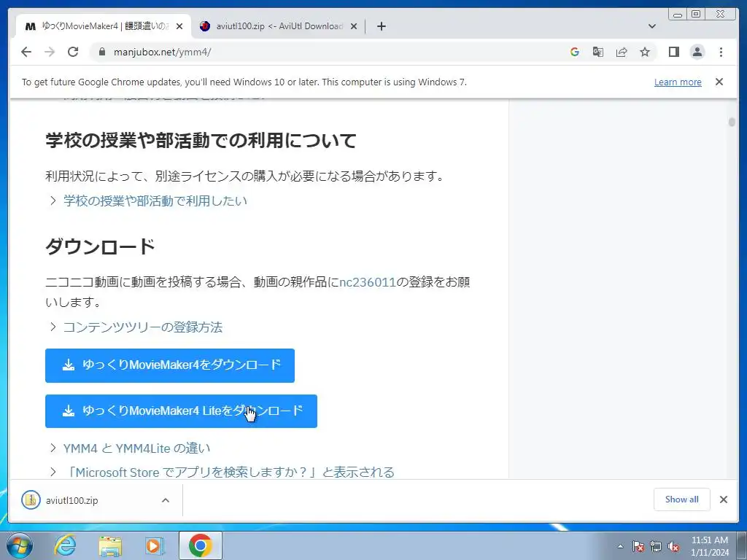The width and height of the screenshot is (747, 560).
Task: Close the downloads shelf
Action: coord(723,499)
